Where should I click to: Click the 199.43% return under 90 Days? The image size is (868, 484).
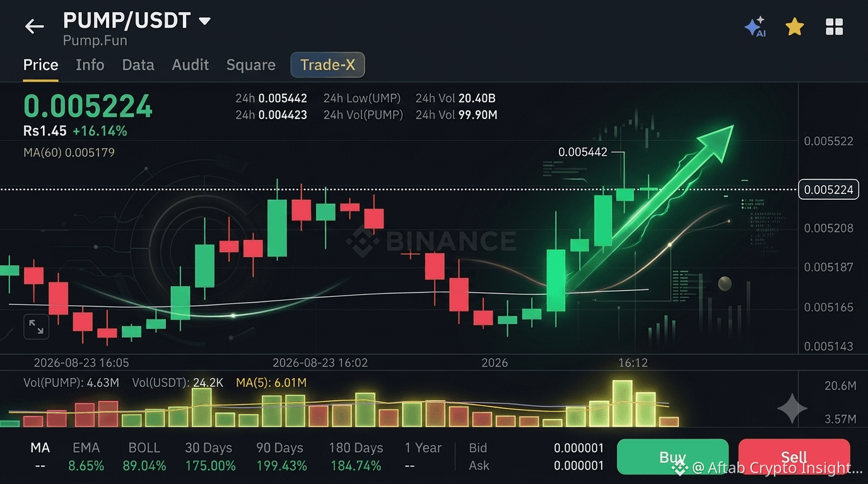(x=281, y=466)
